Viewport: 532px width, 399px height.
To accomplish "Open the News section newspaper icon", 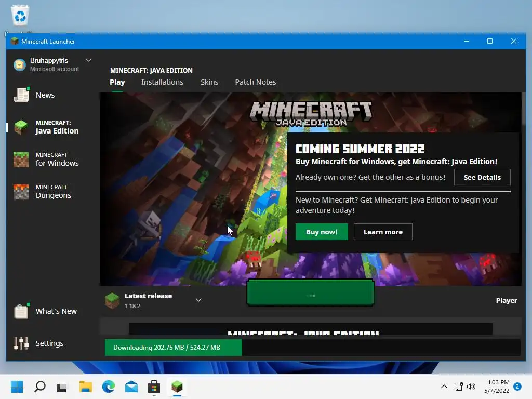I will click(x=21, y=95).
